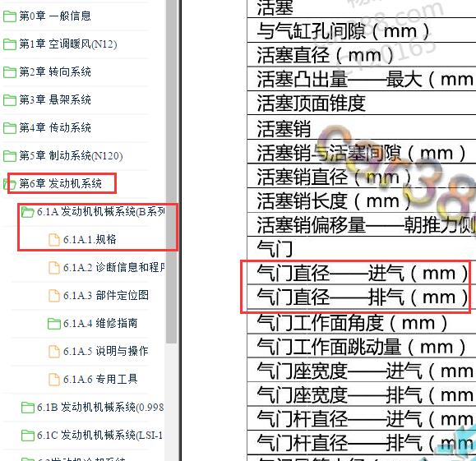Click document icon of 6.1A.3 部件定位图
This screenshot has width=476, height=461.
click(x=54, y=295)
